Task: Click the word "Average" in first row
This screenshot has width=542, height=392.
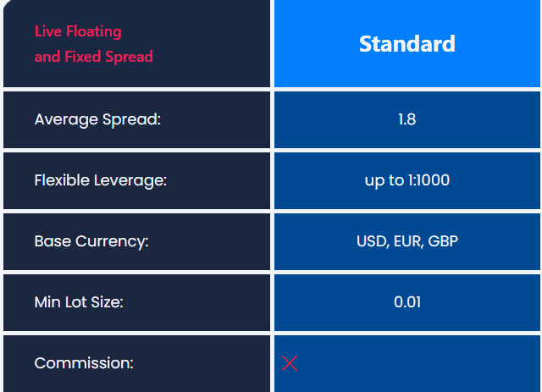Action: tap(64, 119)
